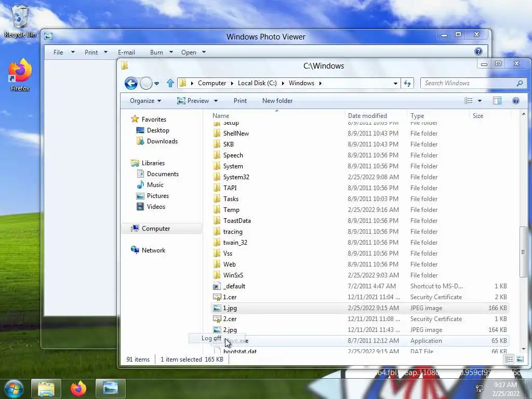Click the Forward navigation arrow in Explorer

(x=146, y=83)
